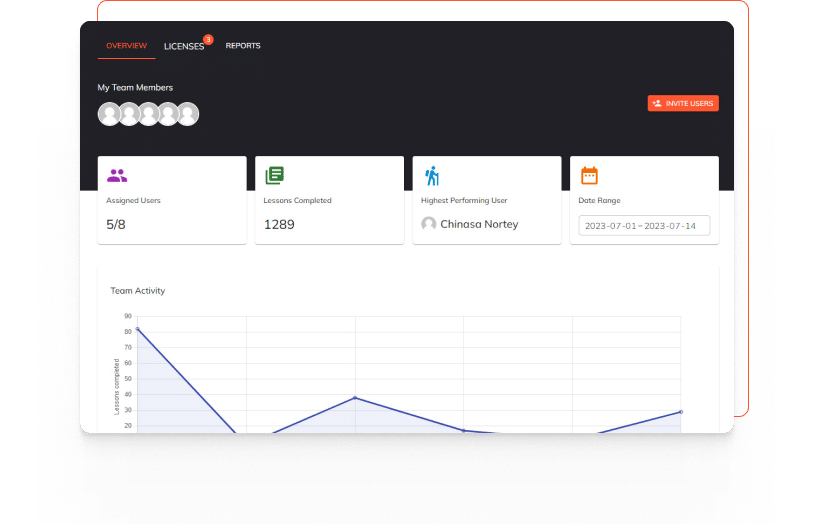Click the middle team member avatar

pos(148,114)
